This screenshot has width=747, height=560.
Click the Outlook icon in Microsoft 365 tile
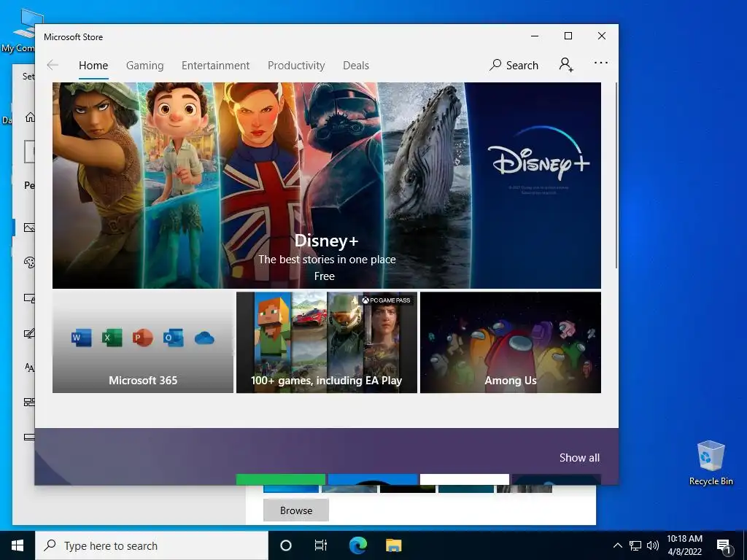[x=173, y=338]
